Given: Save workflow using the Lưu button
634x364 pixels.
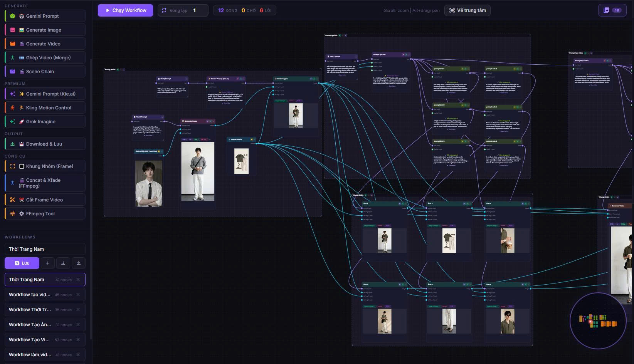Looking at the screenshot, I should click(x=22, y=263).
